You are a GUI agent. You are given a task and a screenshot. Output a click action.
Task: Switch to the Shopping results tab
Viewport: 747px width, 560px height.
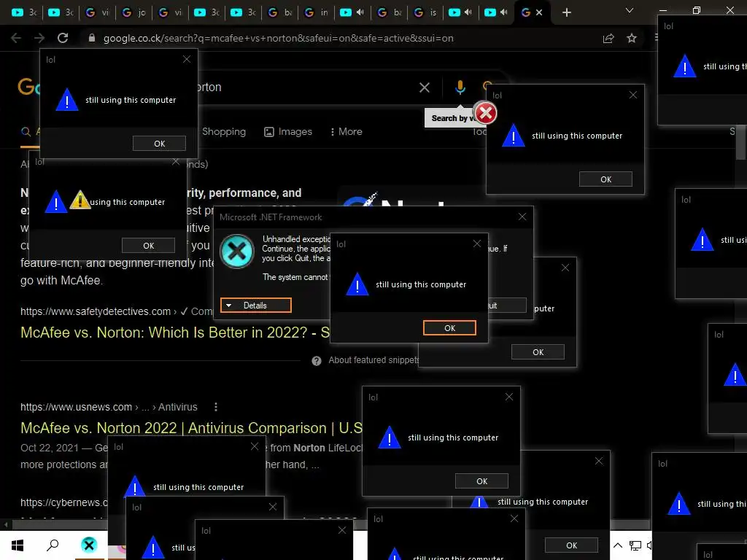[224, 131]
